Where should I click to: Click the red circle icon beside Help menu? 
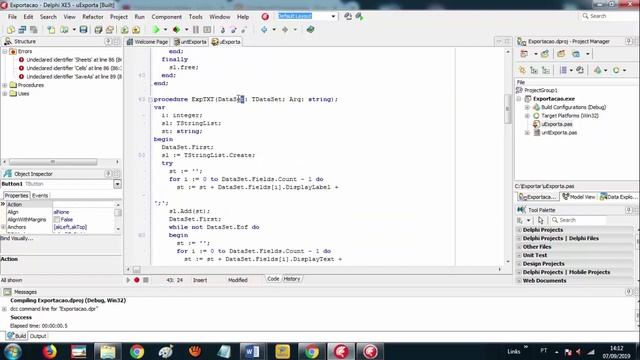265,16
